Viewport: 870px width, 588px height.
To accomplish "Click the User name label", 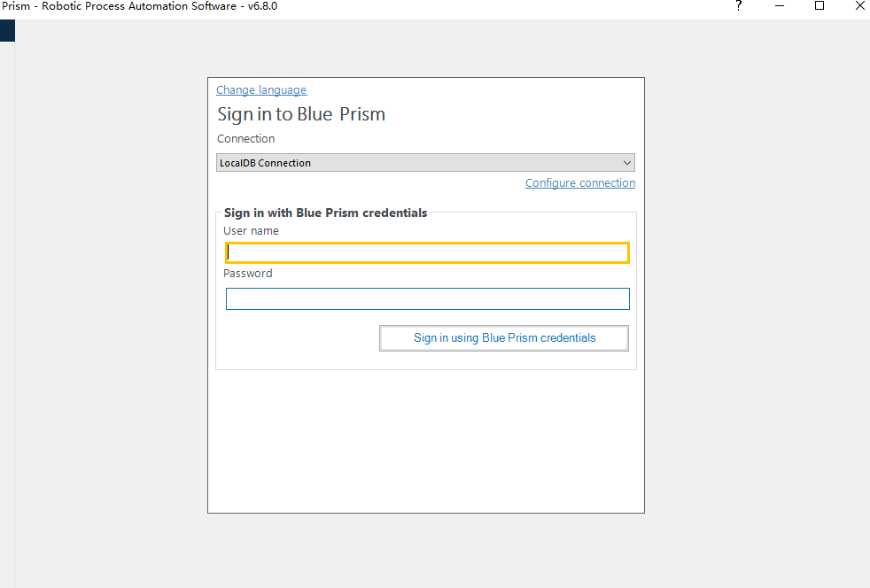I will click(x=252, y=231).
